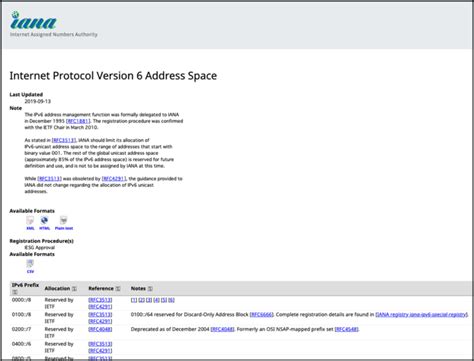
Task: Click the HTML label under Available Formats
Action: pyautogui.click(x=45, y=228)
